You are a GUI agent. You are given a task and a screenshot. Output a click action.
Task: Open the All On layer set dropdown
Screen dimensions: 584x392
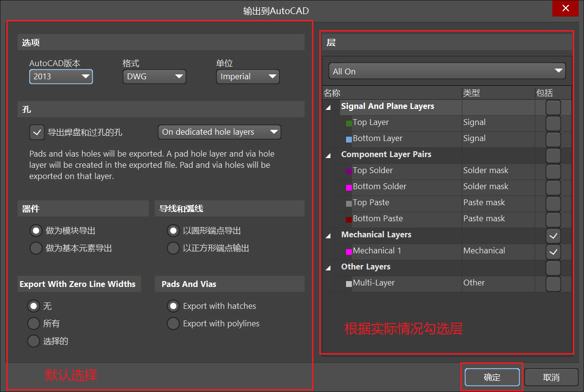pyautogui.click(x=447, y=71)
